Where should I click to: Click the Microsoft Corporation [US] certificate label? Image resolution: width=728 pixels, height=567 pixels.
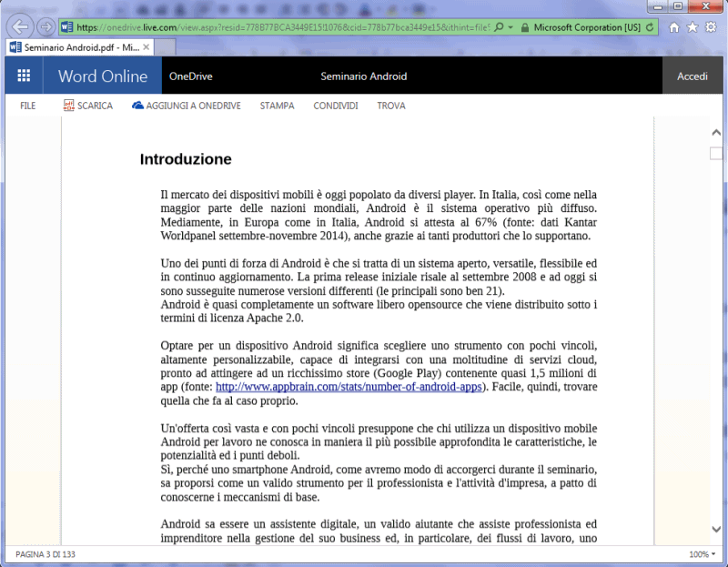[x=587, y=27]
